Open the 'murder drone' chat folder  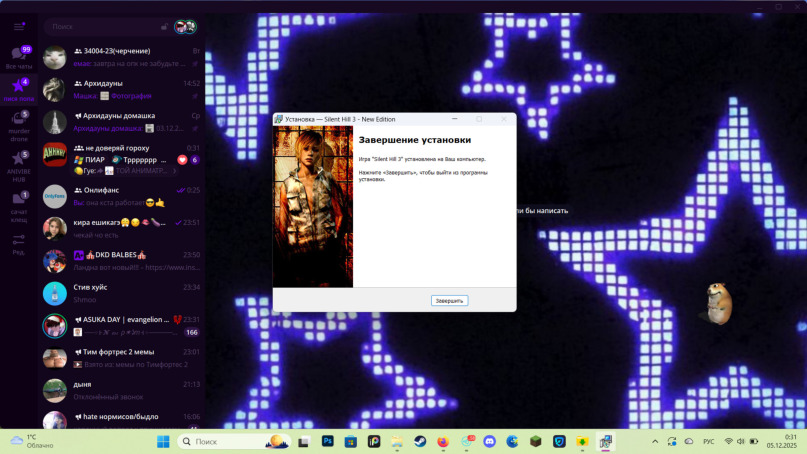pyautogui.click(x=19, y=126)
